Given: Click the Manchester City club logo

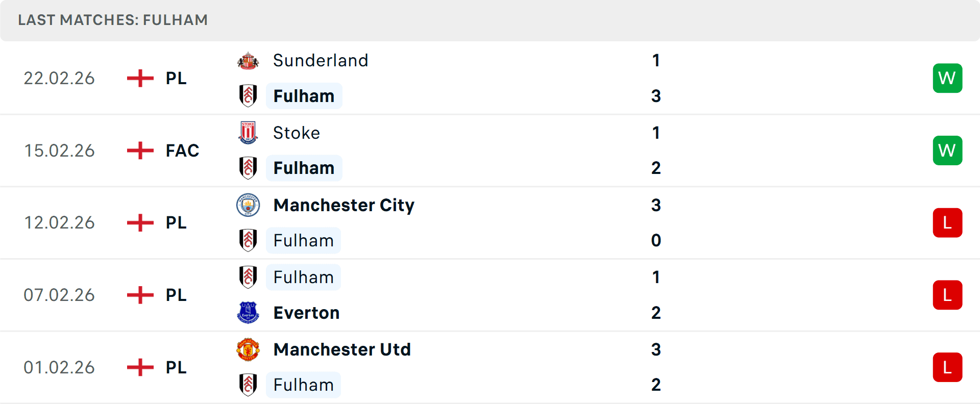Looking at the screenshot, I should coord(248,206).
